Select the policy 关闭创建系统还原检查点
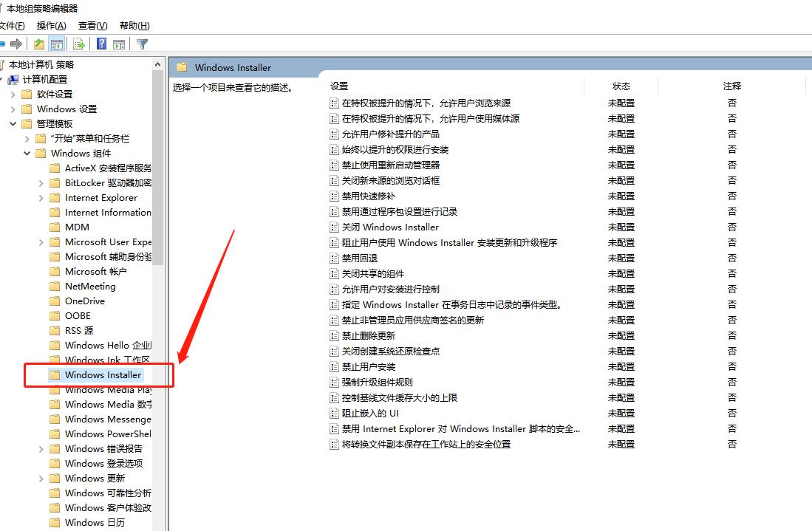The image size is (812, 531). [x=390, y=352]
